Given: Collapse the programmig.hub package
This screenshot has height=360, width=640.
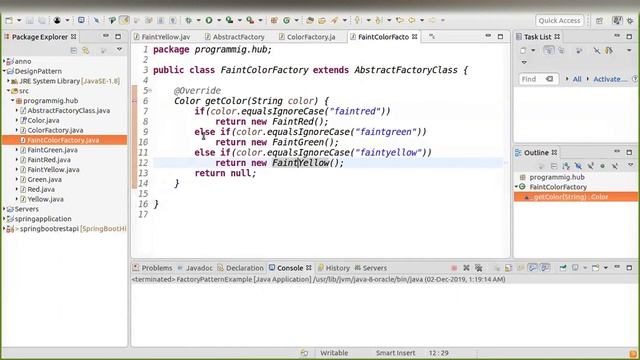Looking at the screenshot, I should (x=13, y=100).
